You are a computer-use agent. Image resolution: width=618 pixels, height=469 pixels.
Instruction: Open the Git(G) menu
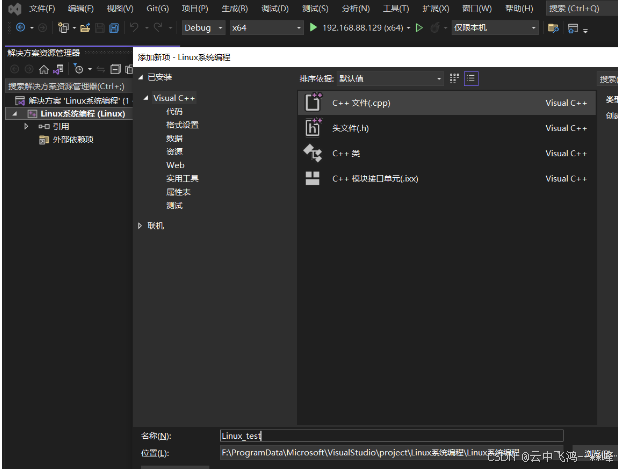click(157, 9)
